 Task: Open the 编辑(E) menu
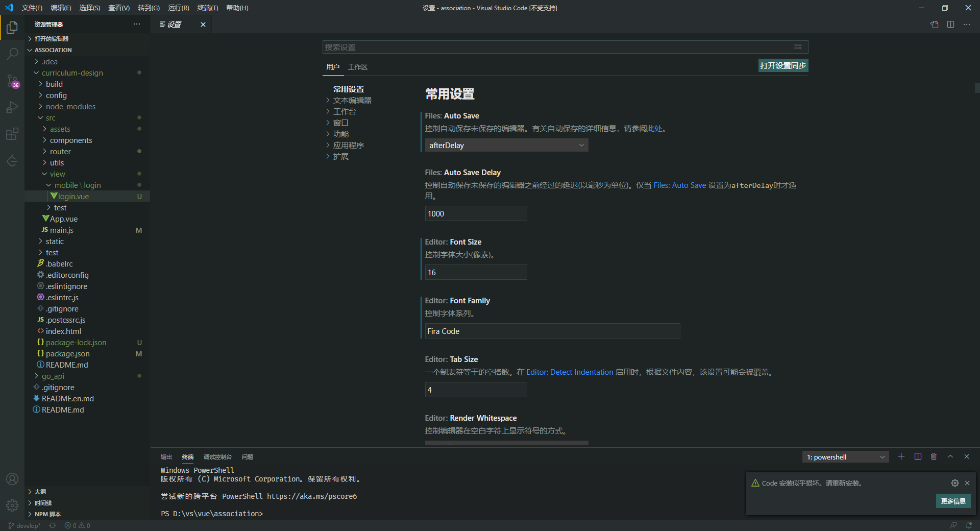(61, 8)
